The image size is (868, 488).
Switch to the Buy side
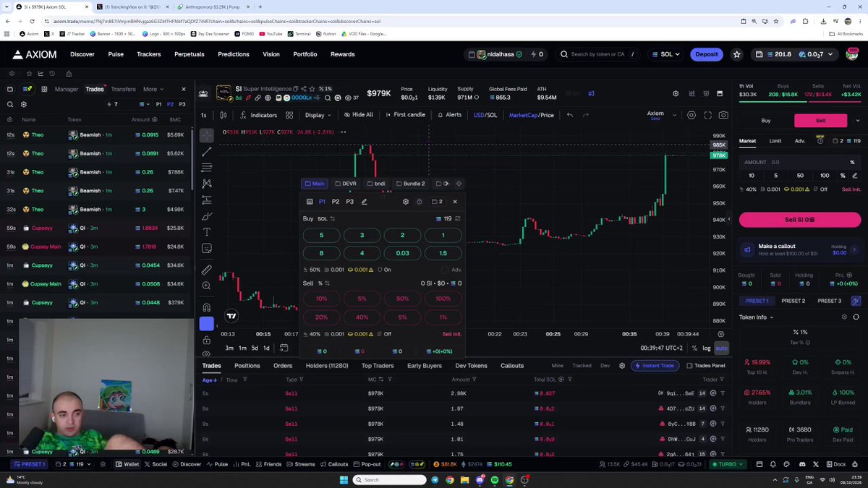(766, 121)
